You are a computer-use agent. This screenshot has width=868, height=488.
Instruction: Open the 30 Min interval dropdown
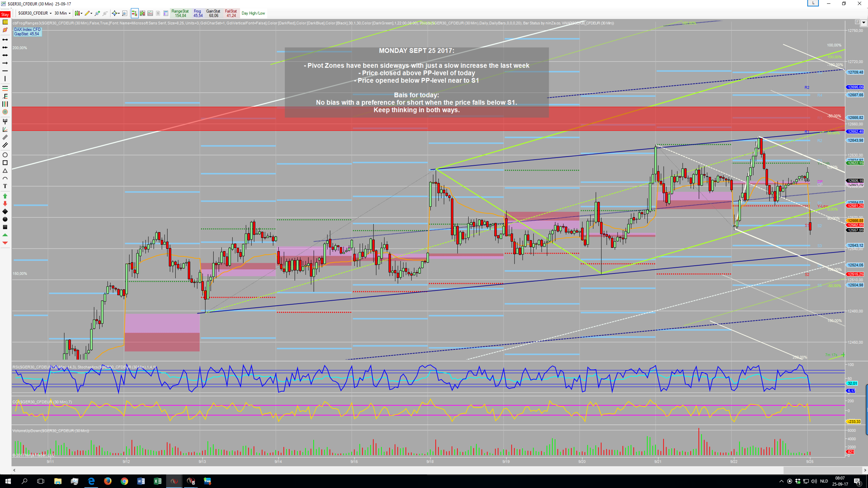(63, 13)
